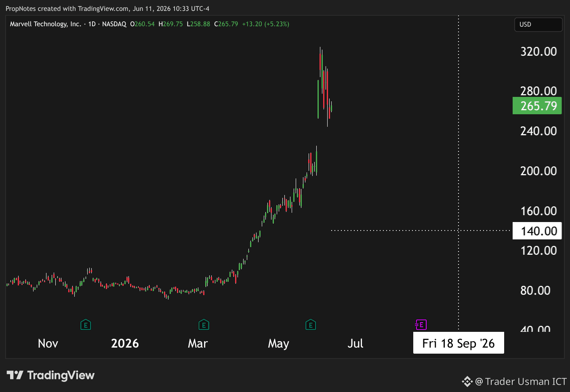Click the 160.00 price axis label
Viewport: 570px width, 392px height.
point(538,211)
